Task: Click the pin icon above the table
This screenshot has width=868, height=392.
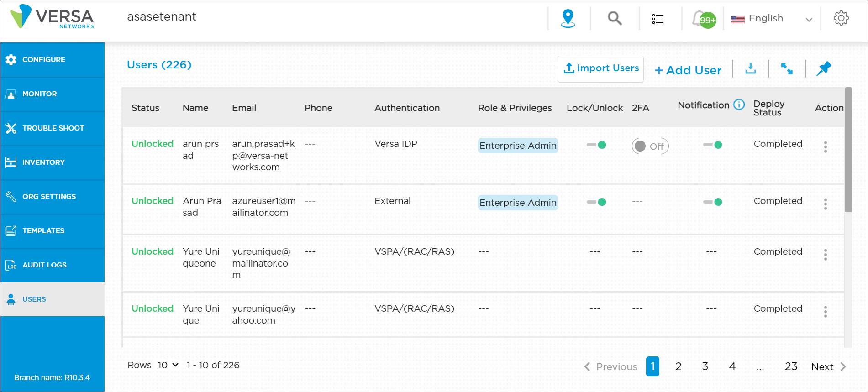Action: [x=824, y=69]
